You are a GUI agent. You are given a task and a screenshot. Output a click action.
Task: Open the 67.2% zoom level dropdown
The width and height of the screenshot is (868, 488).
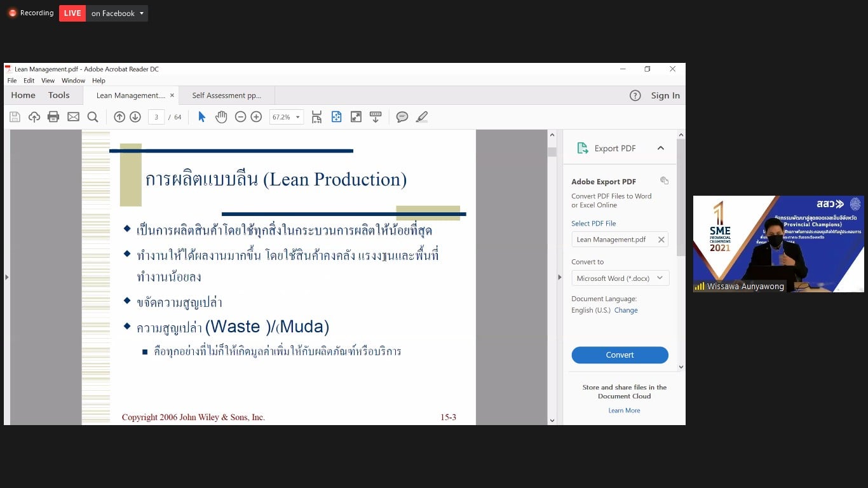[287, 117]
